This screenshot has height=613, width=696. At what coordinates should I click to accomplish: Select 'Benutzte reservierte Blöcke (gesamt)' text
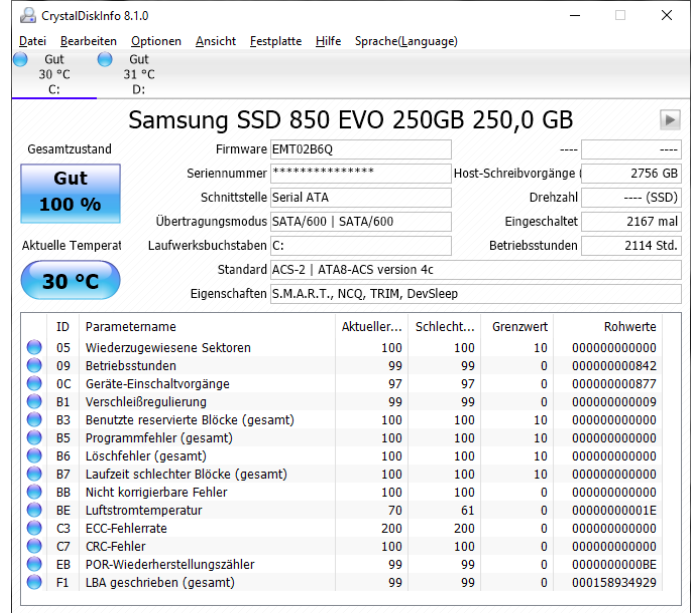pos(190,420)
